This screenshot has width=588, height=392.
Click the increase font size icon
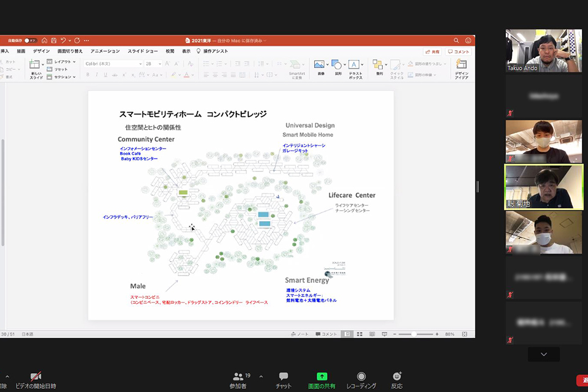pyautogui.click(x=167, y=64)
